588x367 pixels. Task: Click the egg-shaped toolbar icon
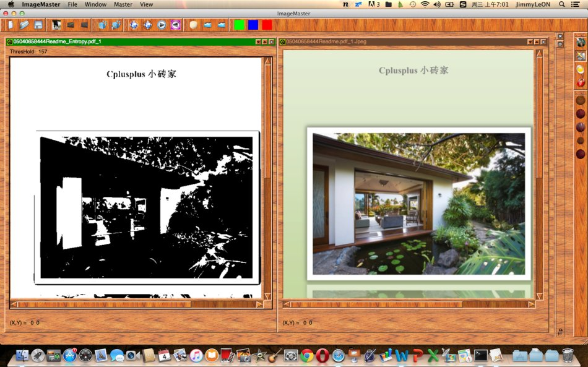(194, 25)
